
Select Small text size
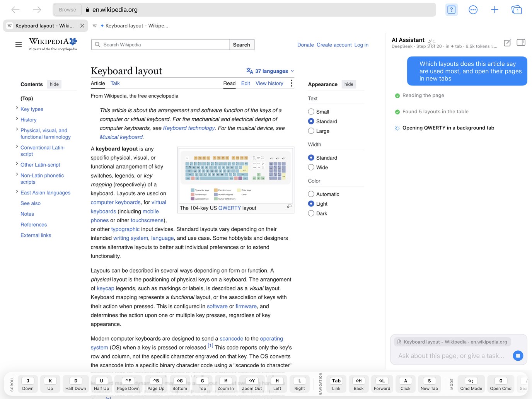point(311,112)
